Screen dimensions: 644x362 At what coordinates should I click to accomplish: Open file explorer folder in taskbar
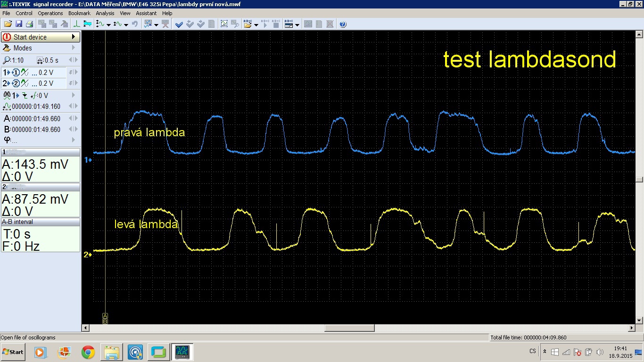click(111, 352)
